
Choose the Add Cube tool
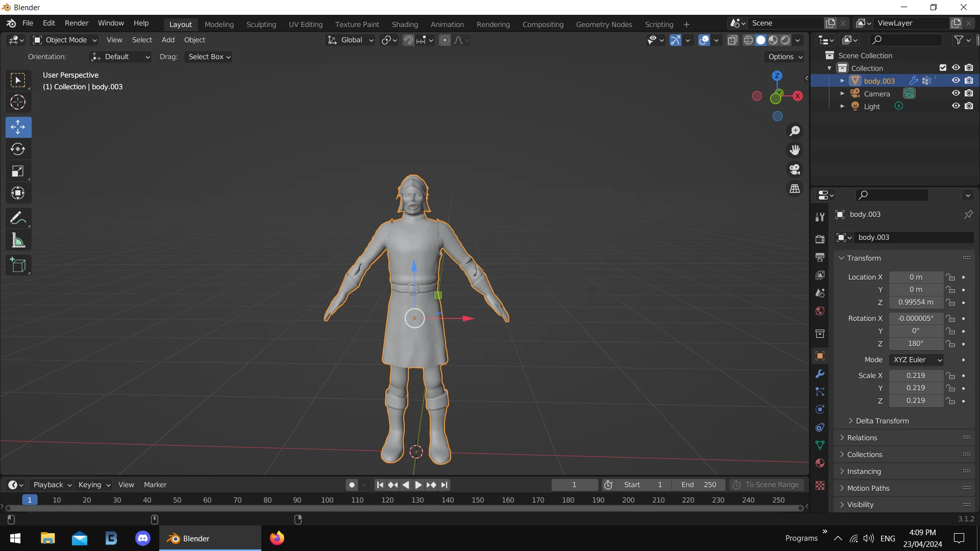pos(18,265)
